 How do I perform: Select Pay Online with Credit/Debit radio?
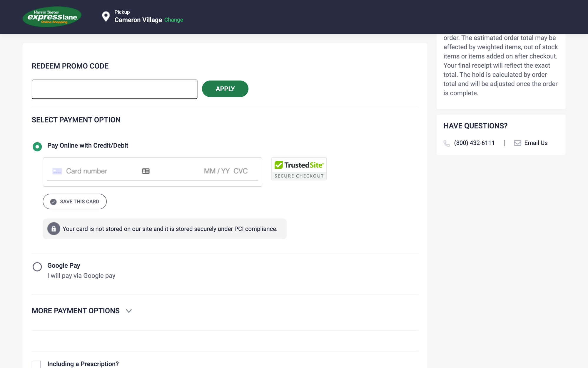pos(37,146)
